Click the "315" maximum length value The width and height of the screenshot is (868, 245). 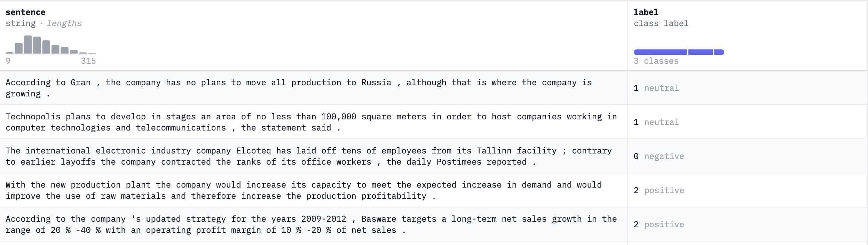click(88, 61)
